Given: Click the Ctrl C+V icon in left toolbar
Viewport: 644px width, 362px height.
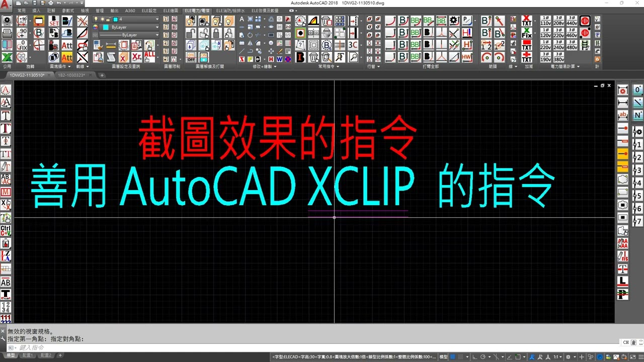Looking at the screenshot, I should pyautogui.click(x=6, y=231).
